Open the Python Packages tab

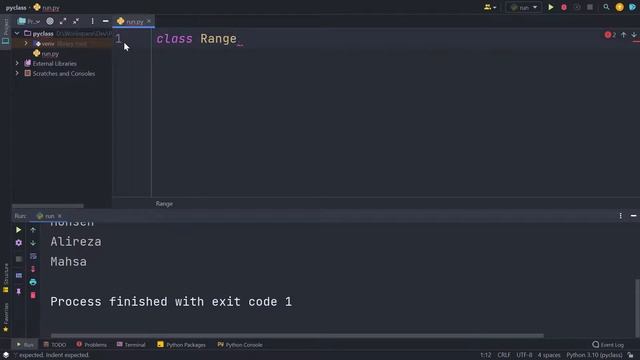click(x=181, y=345)
